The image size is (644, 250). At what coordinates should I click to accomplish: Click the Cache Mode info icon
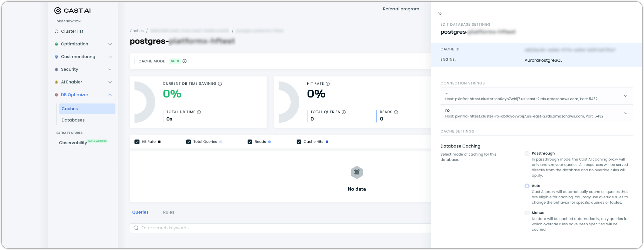[x=185, y=61]
